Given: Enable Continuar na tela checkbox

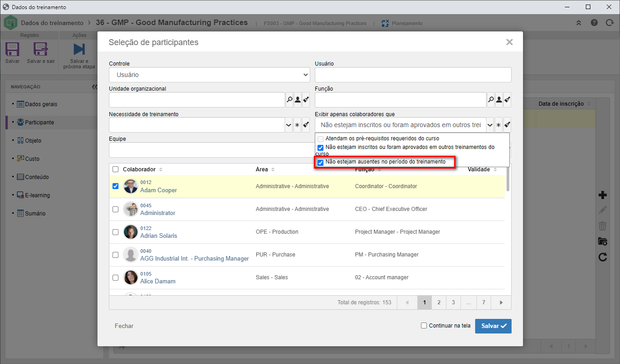Looking at the screenshot, I should click(x=424, y=326).
